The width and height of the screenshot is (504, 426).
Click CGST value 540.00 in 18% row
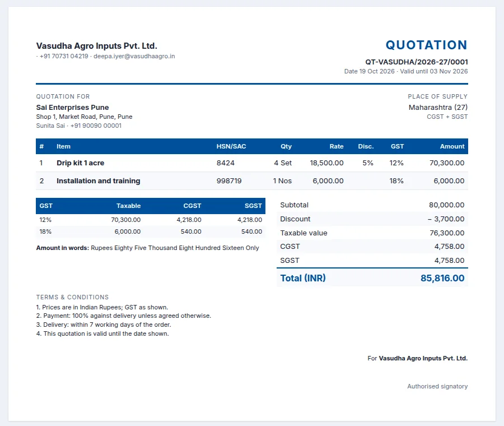click(x=191, y=231)
